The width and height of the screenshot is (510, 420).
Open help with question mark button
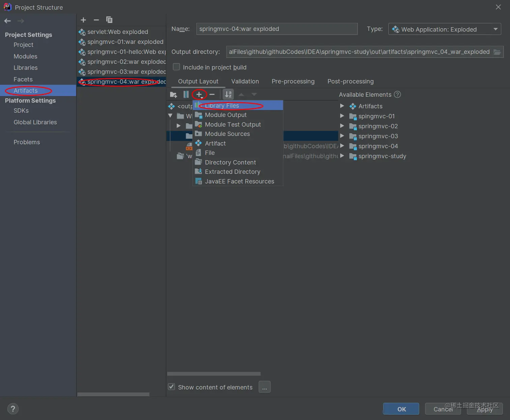[13, 409]
